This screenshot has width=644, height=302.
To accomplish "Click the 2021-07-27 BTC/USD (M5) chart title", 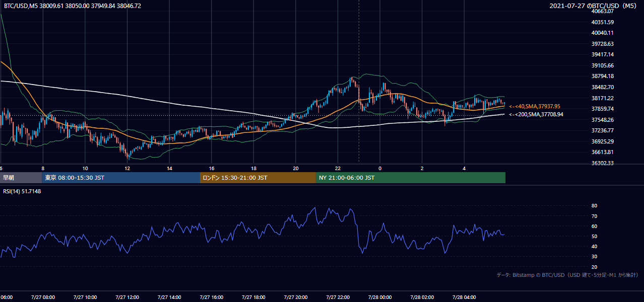I will 594,6.
